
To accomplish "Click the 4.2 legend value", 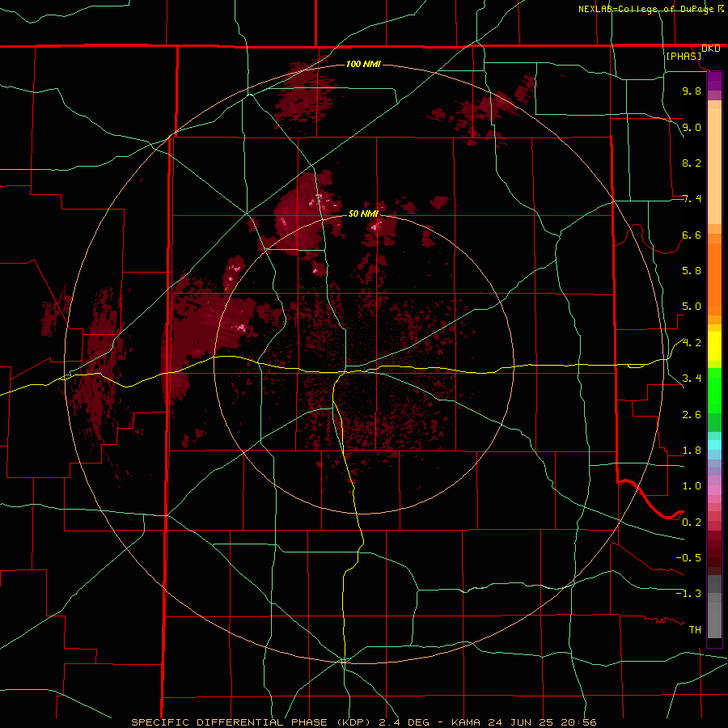I will click(x=692, y=343).
